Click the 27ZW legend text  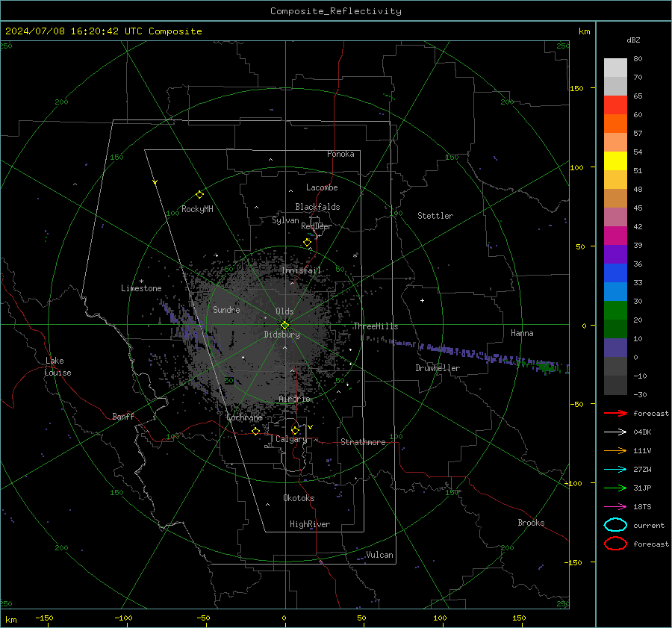(642, 470)
